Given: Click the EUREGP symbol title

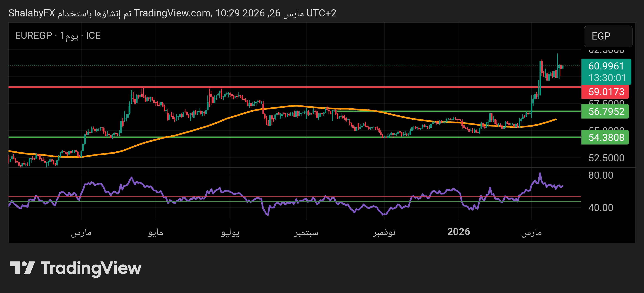Looking at the screenshot, I should click(x=33, y=36).
